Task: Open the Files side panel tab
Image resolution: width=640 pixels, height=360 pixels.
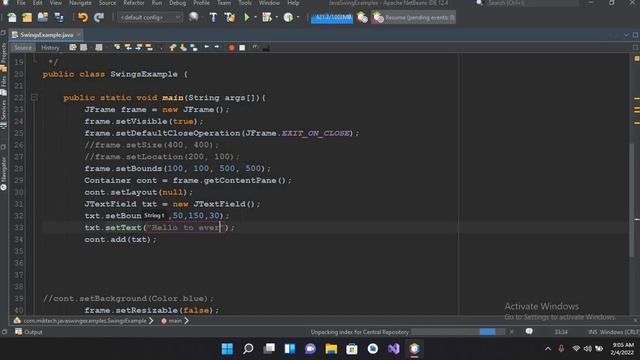Action: (x=4, y=85)
